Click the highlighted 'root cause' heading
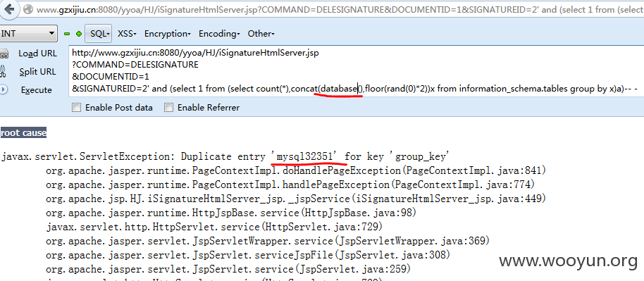Viewport: 644px width, 281px height. point(23,132)
